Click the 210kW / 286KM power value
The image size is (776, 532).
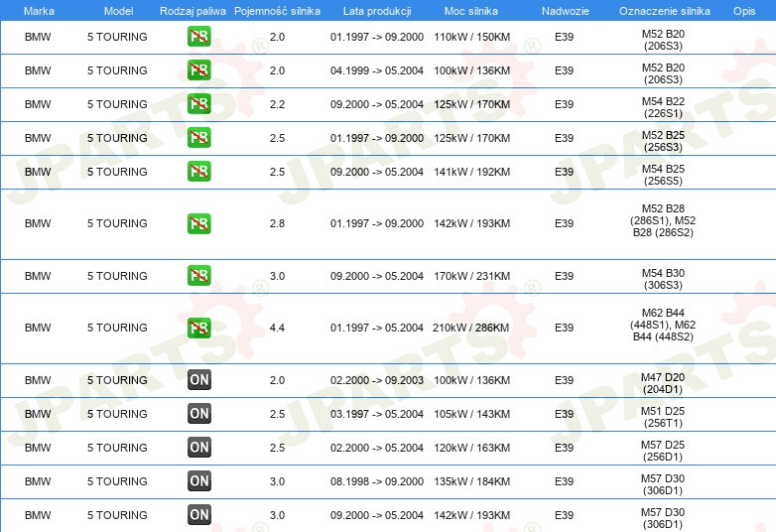[471, 328]
